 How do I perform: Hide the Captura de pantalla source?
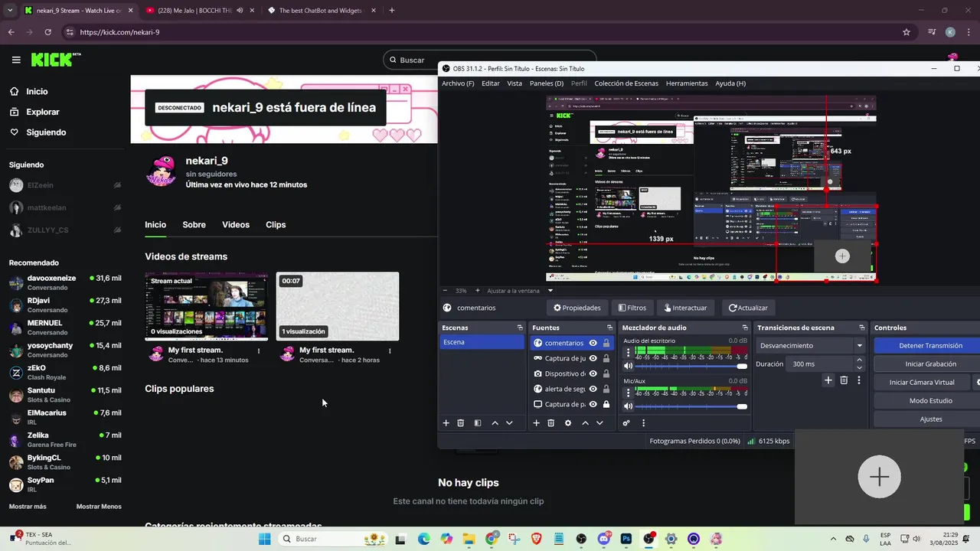[593, 404]
